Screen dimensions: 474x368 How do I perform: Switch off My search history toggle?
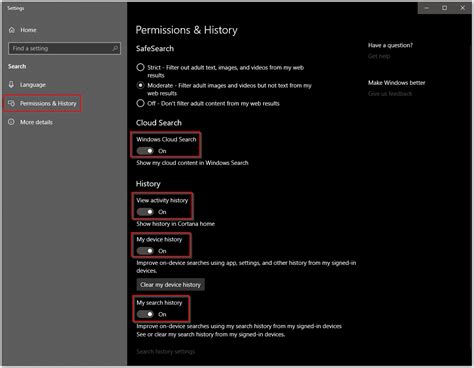click(x=145, y=314)
